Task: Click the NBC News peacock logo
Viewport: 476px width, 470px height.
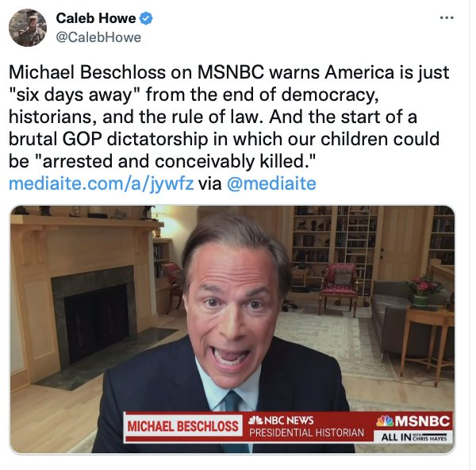Action: tap(255, 420)
